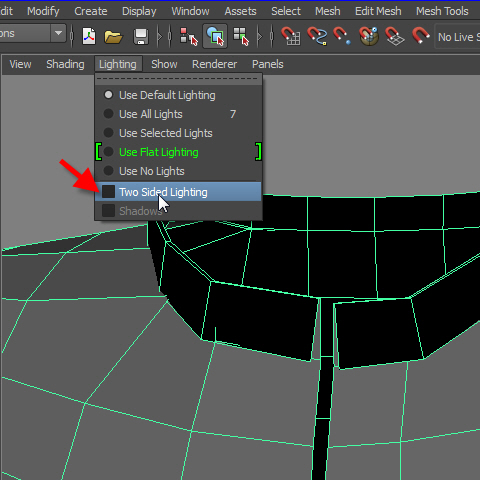This screenshot has width=480, height=480.
Task: Open the Shading panel menu
Action: coord(65,64)
